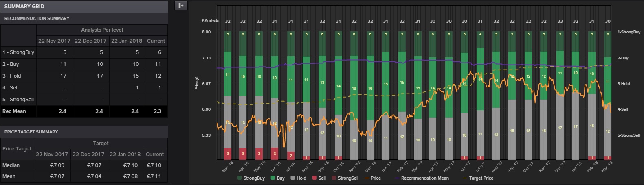Click the RECOMMENDATION SUMMARY section header
Screen dimensions: 644x185
coord(84,18)
